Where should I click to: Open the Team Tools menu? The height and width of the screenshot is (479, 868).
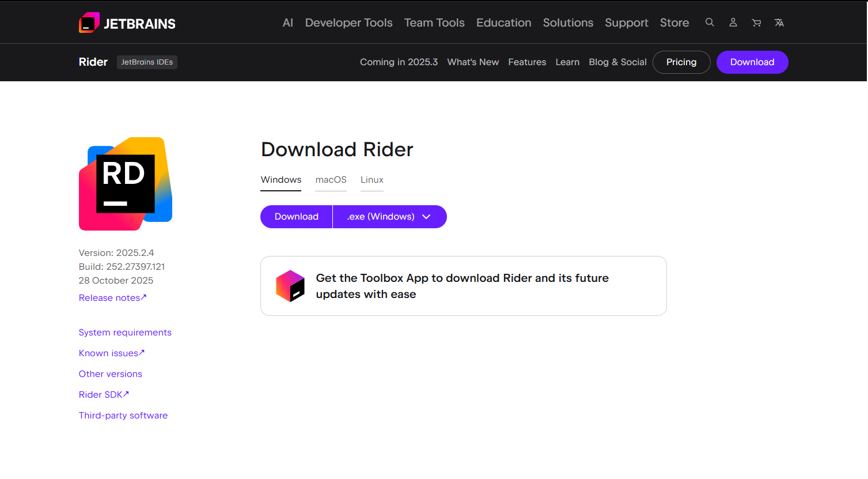434,22
